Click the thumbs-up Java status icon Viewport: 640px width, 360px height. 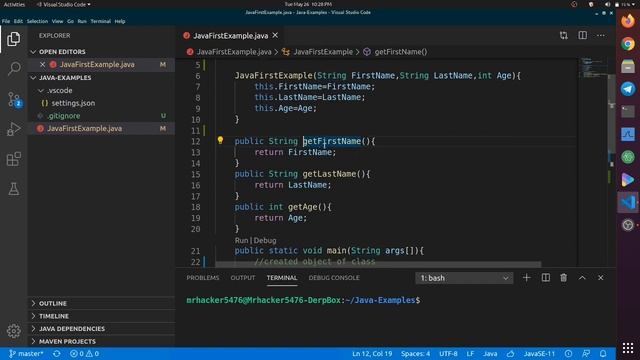click(x=511, y=353)
